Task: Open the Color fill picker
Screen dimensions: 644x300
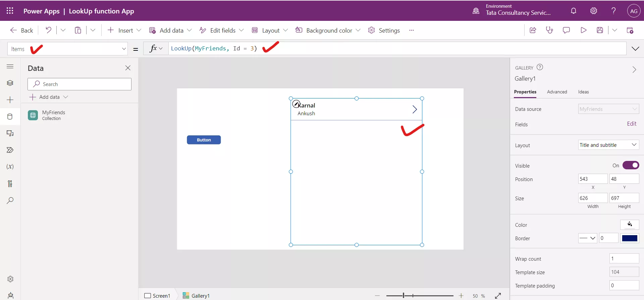Action: coord(630,224)
